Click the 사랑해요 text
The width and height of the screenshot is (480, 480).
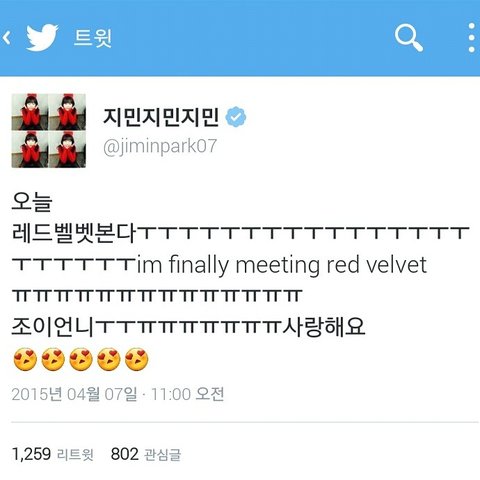[x=325, y=327]
